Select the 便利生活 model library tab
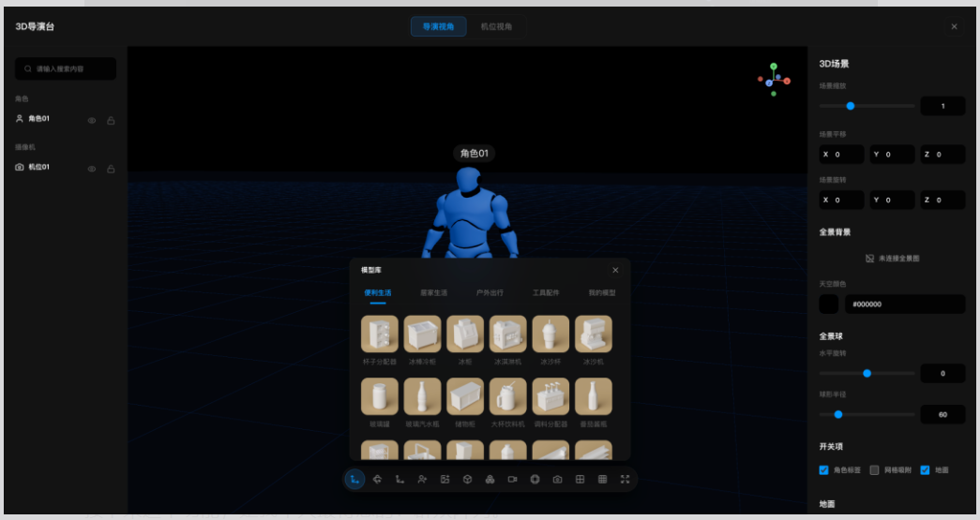 tap(378, 292)
